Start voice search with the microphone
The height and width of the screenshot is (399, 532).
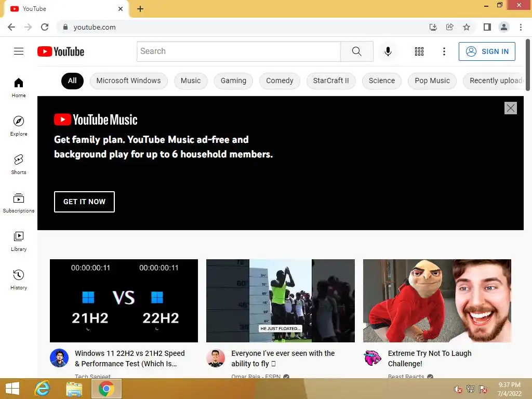tap(388, 51)
